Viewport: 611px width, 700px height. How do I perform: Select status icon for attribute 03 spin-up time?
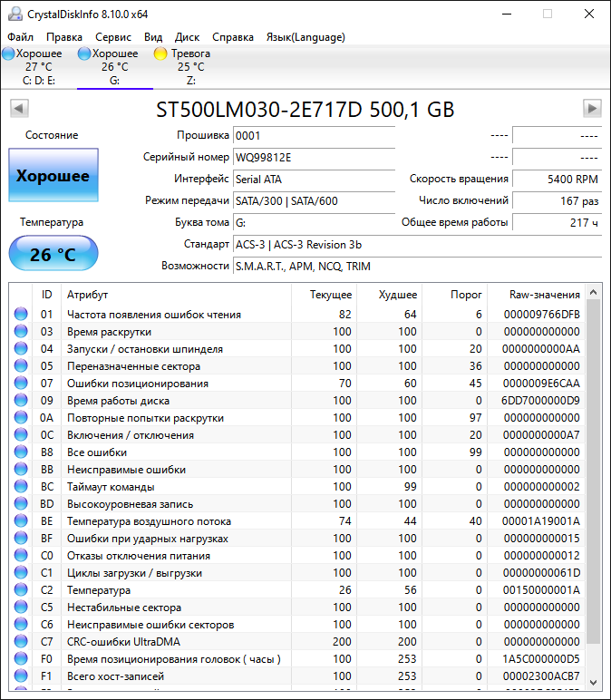pyautogui.click(x=21, y=332)
